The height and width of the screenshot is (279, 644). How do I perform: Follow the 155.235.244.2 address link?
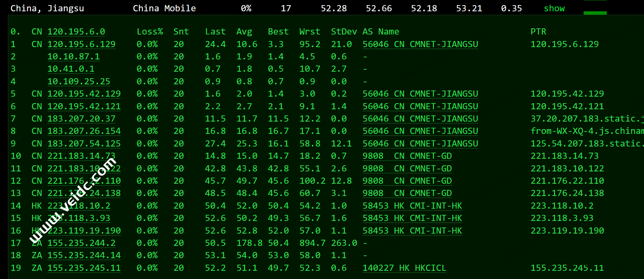coord(81,243)
